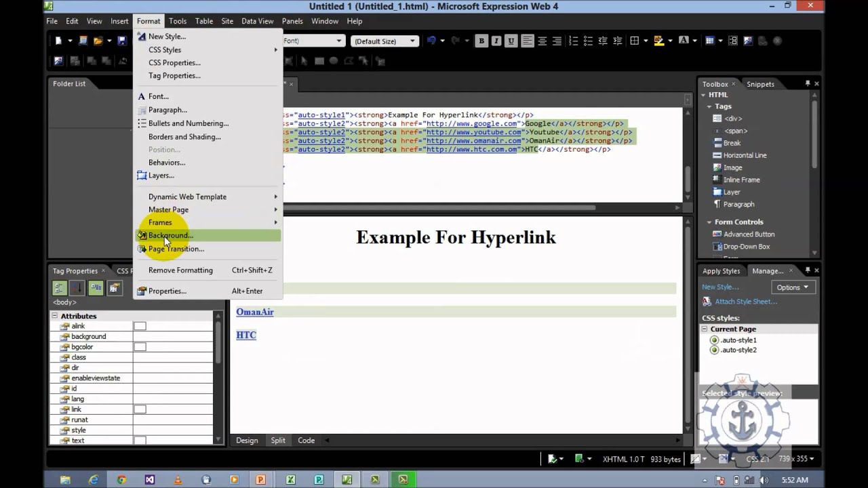Select the Inline Frame toolbox item
The width and height of the screenshot is (868, 488).
pos(741,180)
